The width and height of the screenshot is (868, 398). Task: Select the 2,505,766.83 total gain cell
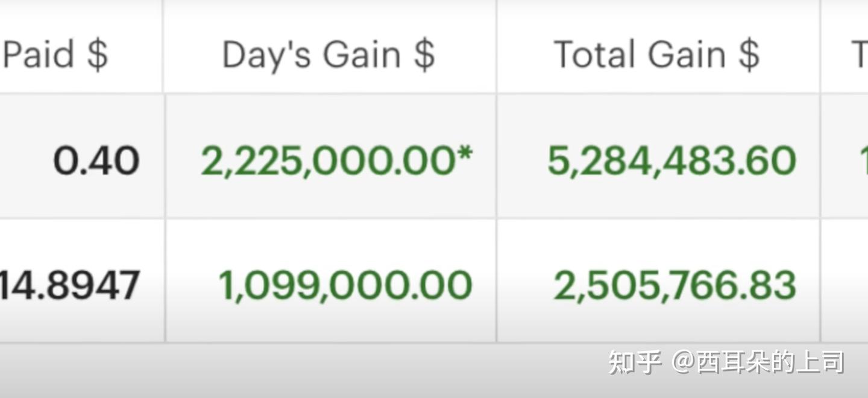(x=675, y=285)
